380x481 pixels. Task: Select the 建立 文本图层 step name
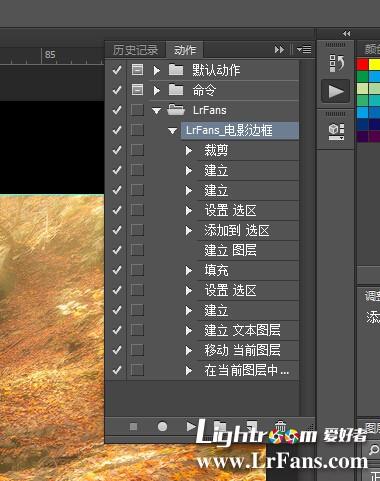[x=242, y=330]
